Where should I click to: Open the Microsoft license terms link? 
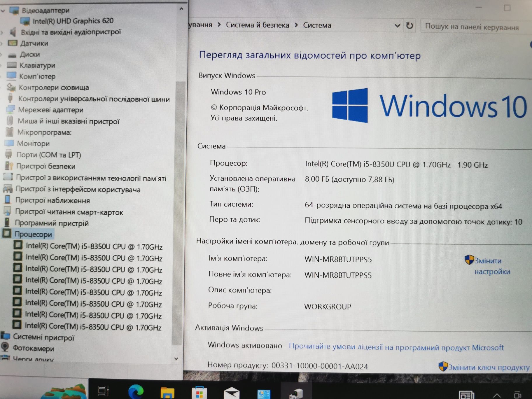[x=396, y=347]
